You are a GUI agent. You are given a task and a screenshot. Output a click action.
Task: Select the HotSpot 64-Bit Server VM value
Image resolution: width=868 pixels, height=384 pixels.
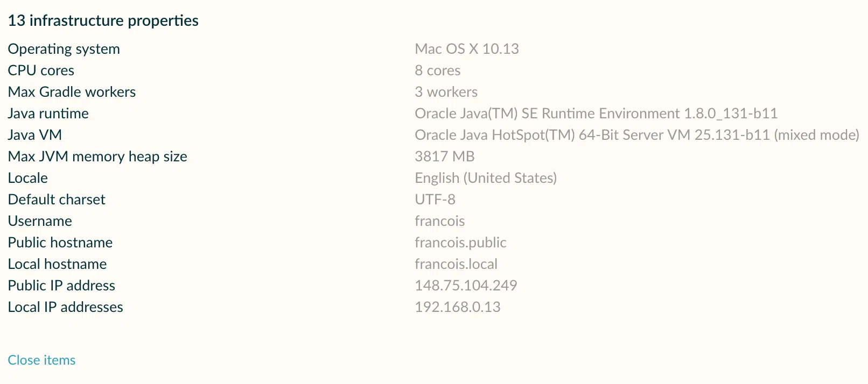[x=636, y=135]
